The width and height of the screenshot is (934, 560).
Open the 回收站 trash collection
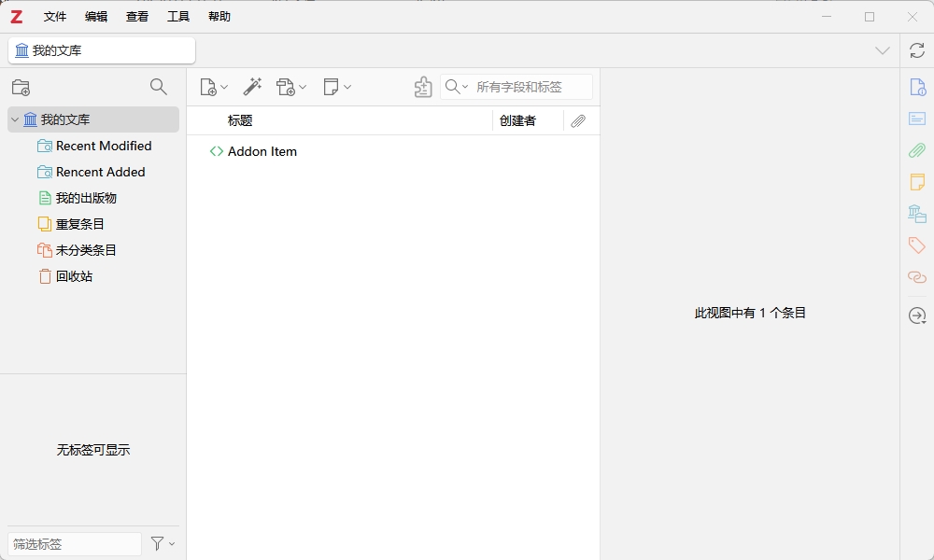point(73,276)
